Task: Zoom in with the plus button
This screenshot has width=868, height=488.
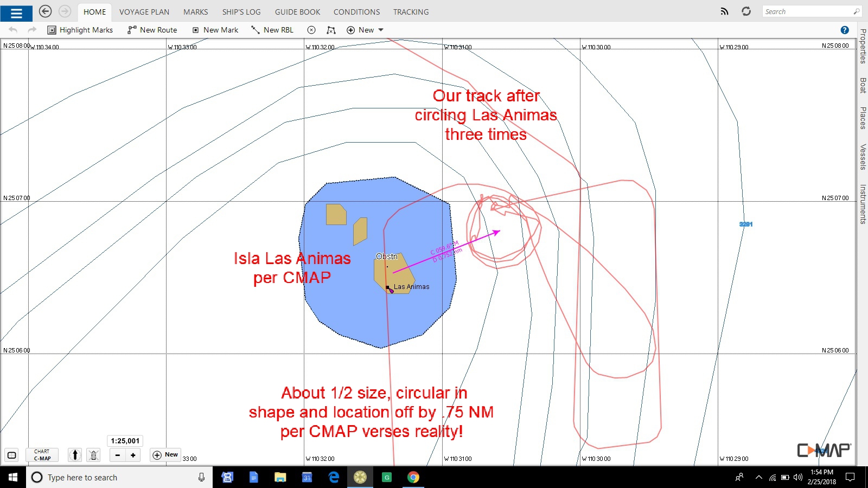Action: (133, 455)
